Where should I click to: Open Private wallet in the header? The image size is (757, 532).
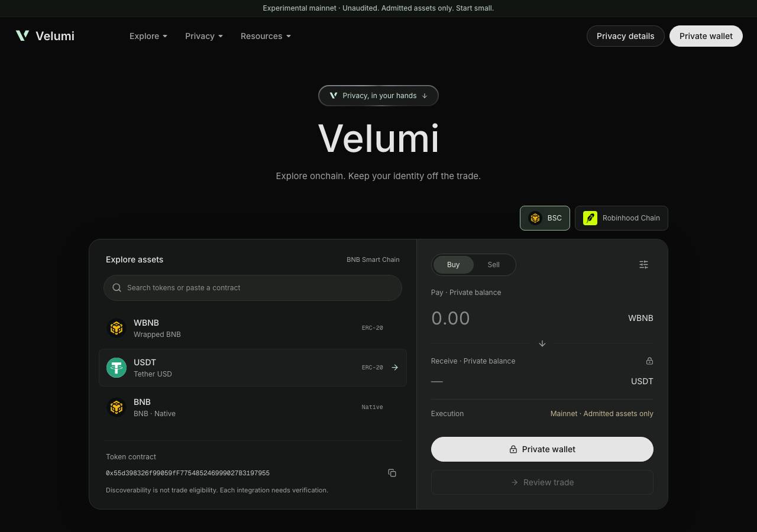tap(706, 36)
